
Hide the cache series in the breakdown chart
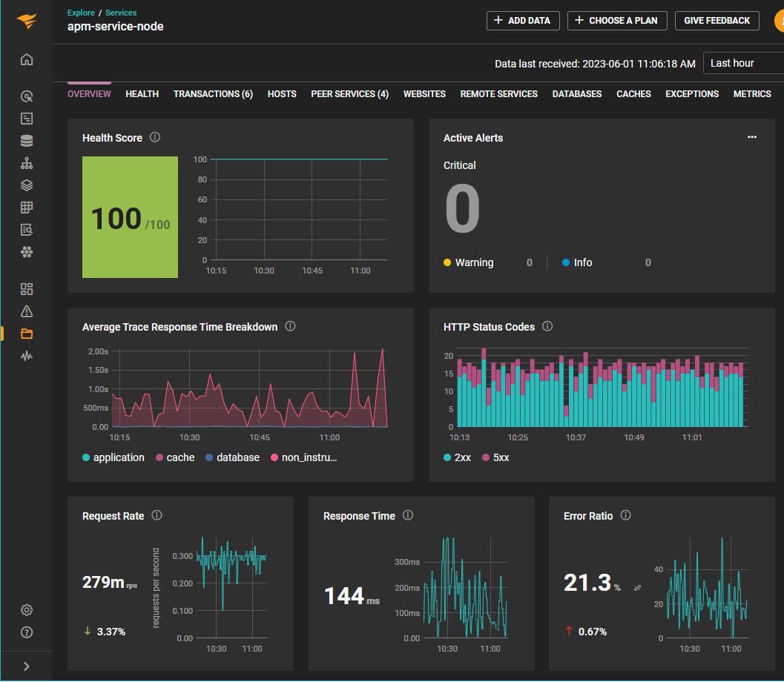[x=175, y=457]
